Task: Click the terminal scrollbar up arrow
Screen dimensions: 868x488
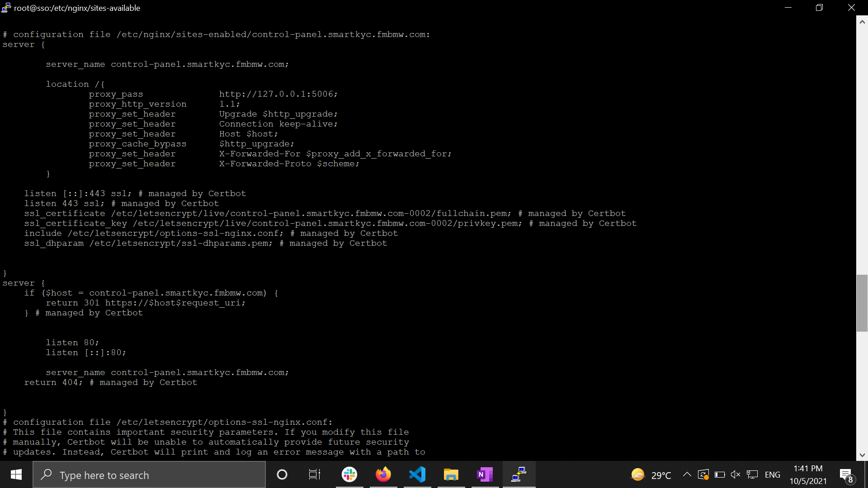Action: (x=862, y=21)
